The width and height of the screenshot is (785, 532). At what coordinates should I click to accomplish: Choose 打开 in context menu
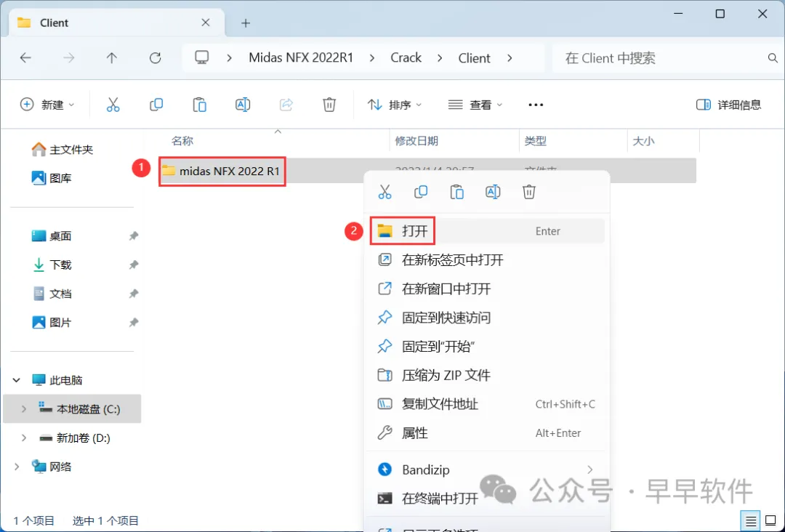(x=487, y=230)
